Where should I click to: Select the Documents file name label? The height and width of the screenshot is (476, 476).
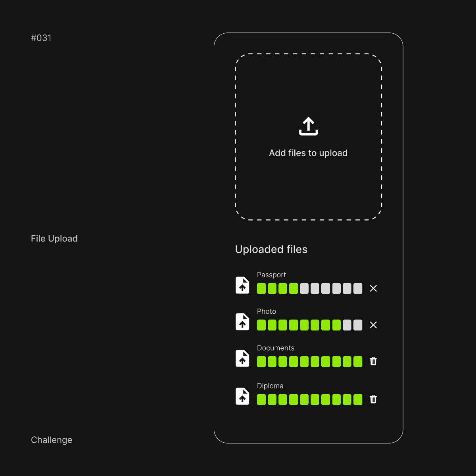[276, 348]
